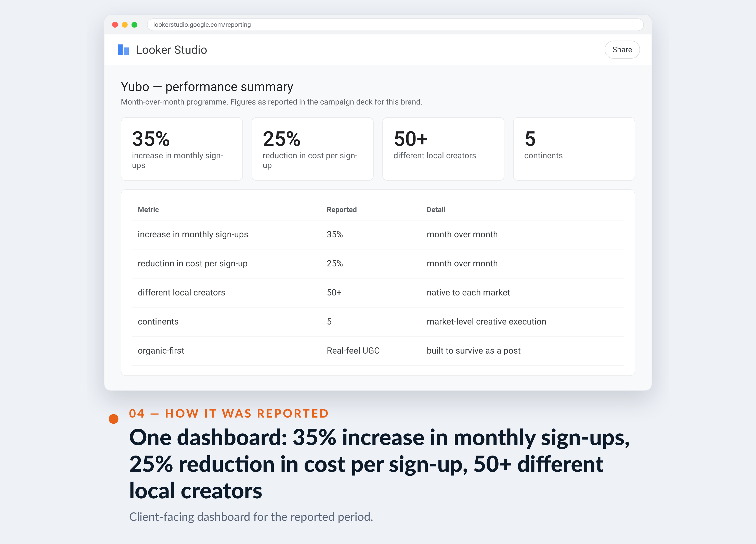Close the window with the red button
Screen dimensions: 756x544
115,25
